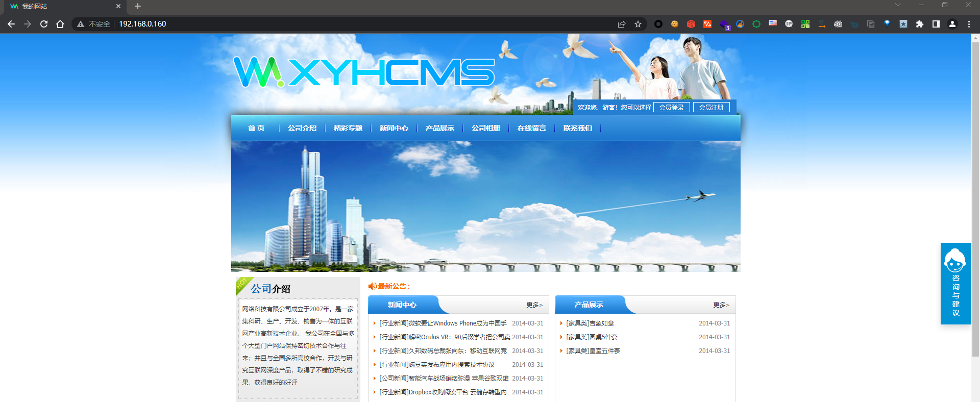
Task: Open the blue star bookmark extension icon
Action: [903, 24]
